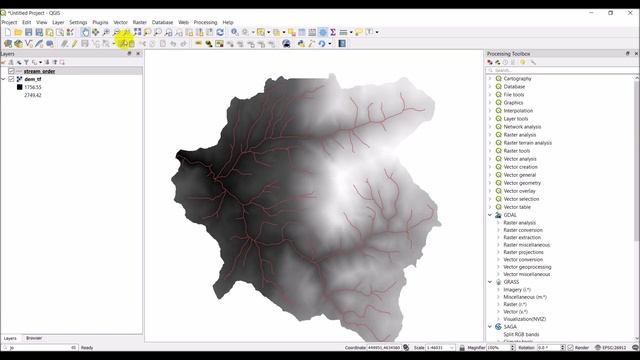
Task: Expand the Vector overlay toolbox group
Action: click(x=490, y=191)
